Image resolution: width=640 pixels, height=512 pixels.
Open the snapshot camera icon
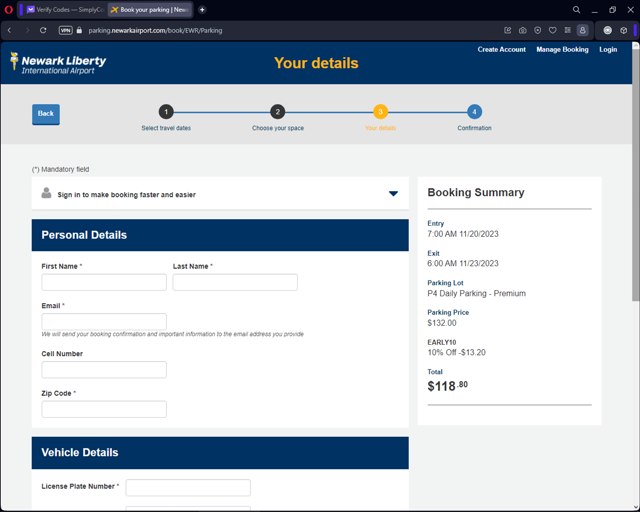tap(522, 30)
